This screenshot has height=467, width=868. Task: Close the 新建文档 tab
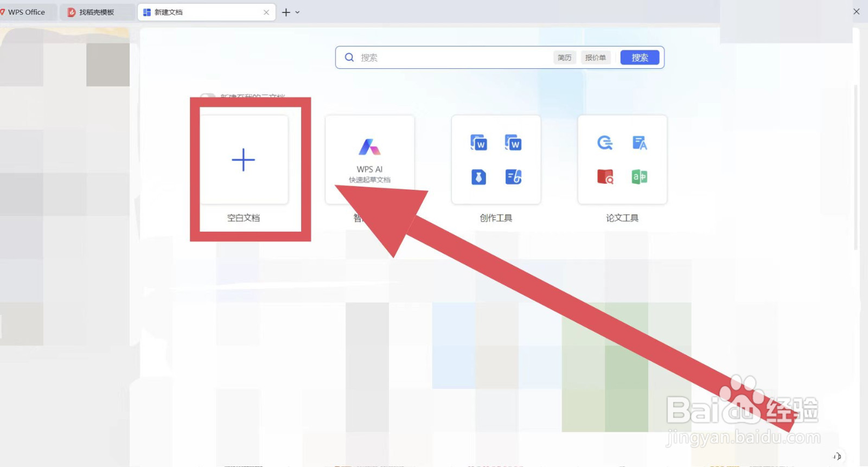point(266,12)
